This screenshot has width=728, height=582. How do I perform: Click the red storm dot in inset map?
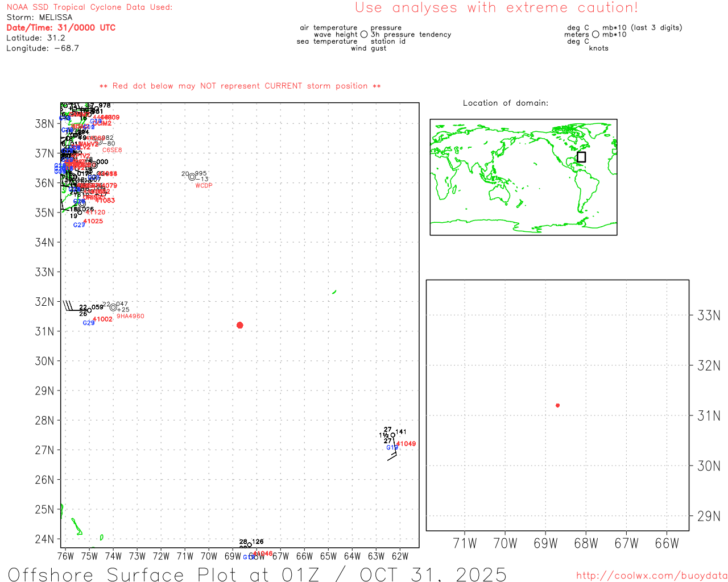coord(557,405)
